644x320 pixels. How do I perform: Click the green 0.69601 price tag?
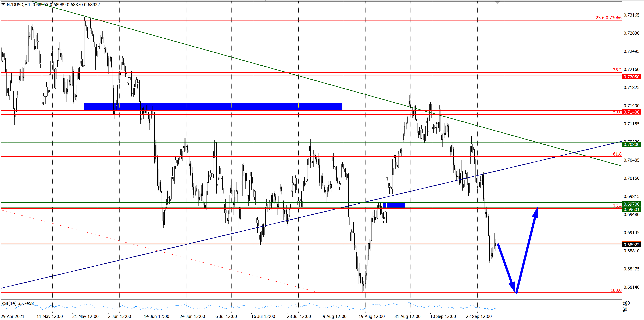(631, 210)
